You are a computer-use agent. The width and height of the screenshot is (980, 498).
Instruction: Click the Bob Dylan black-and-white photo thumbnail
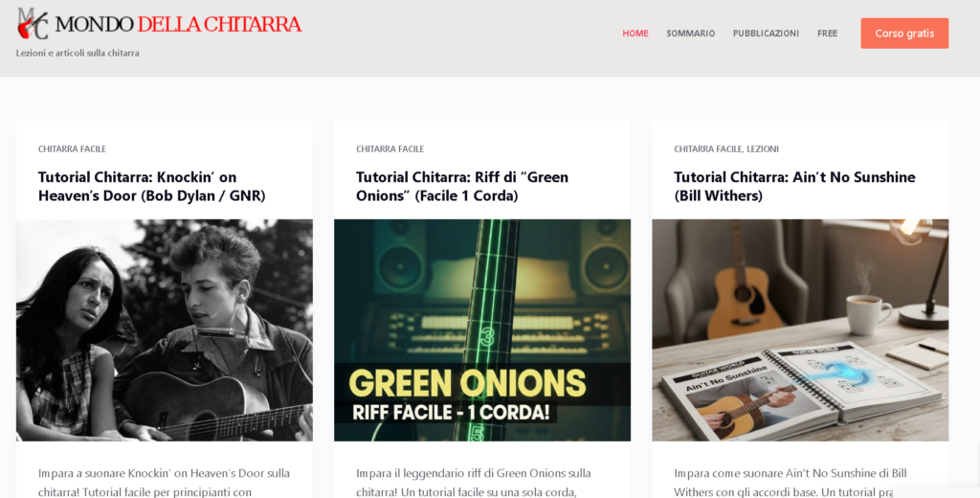point(165,330)
